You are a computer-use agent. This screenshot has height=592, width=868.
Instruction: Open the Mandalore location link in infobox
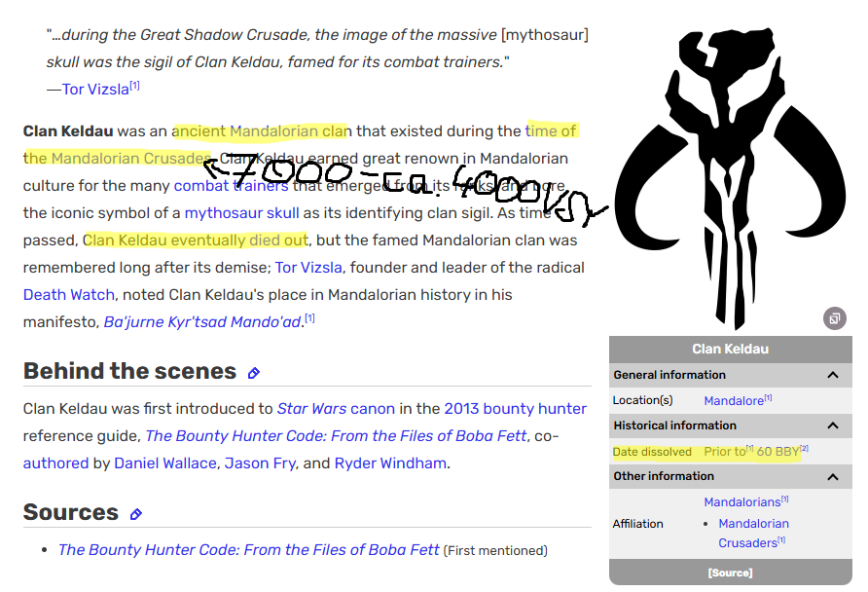point(734,401)
